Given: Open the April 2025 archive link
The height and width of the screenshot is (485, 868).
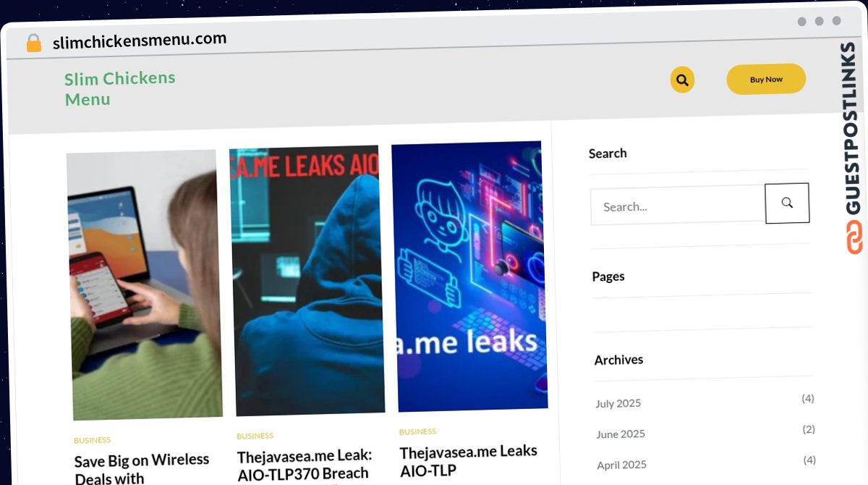Looking at the screenshot, I should coord(621,465).
